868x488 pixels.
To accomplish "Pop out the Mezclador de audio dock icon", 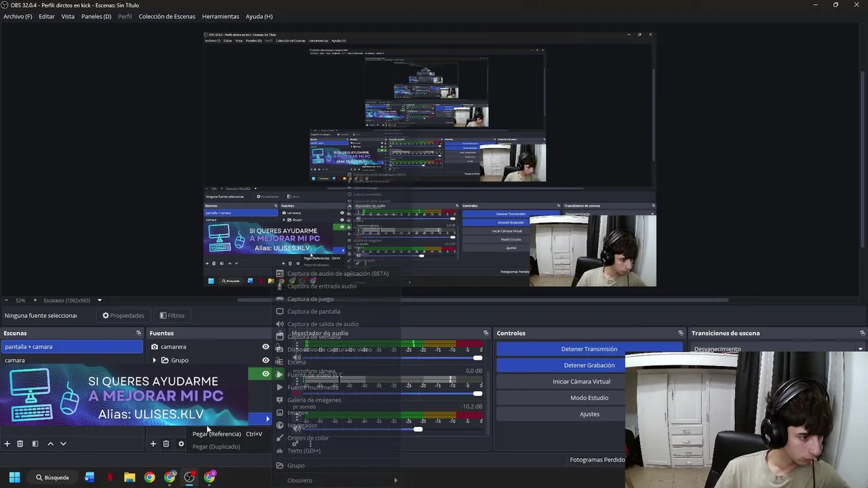I will click(486, 333).
